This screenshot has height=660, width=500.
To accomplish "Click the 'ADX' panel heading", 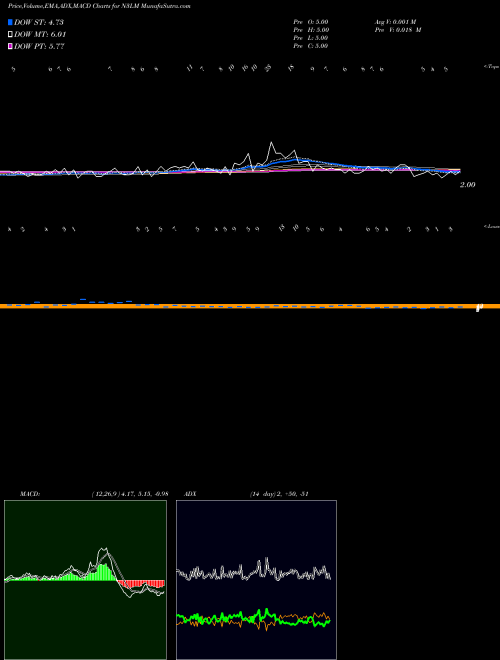I will click(x=190, y=494).
